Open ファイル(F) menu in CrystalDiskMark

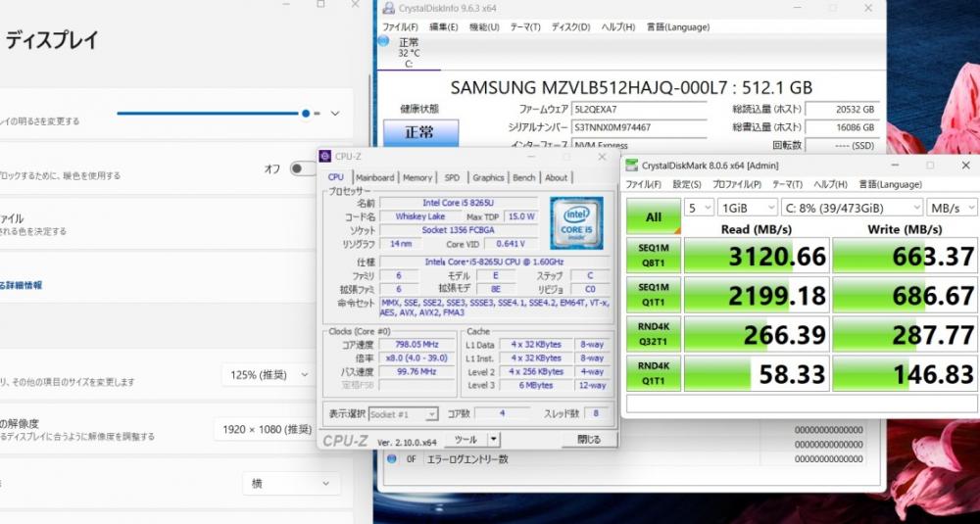644,185
